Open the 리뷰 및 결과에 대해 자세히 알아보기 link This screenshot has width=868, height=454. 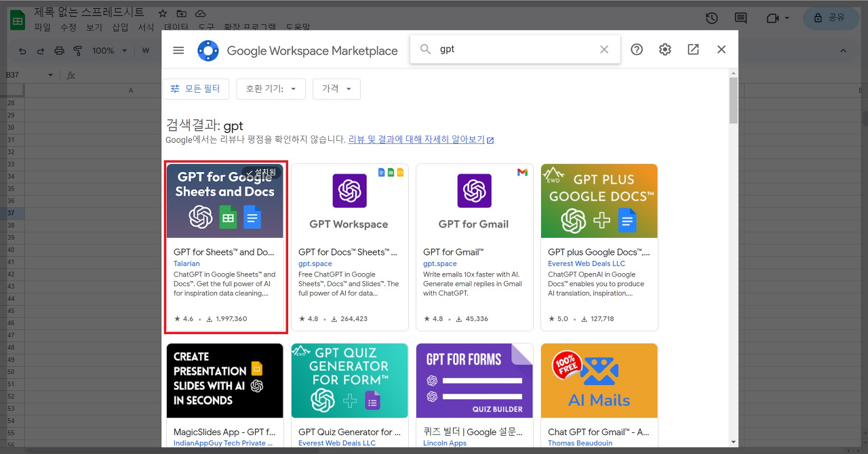(x=421, y=140)
